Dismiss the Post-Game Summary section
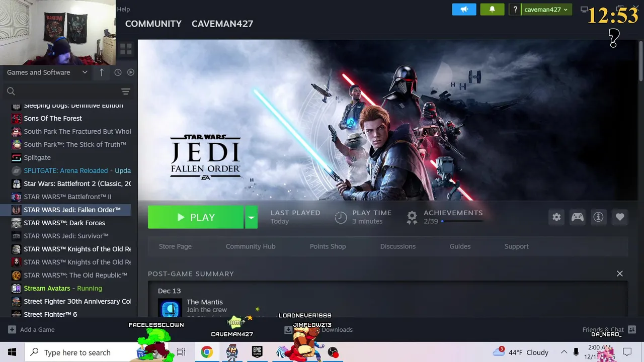Screen dimensions: 644x362 coord(620,274)
